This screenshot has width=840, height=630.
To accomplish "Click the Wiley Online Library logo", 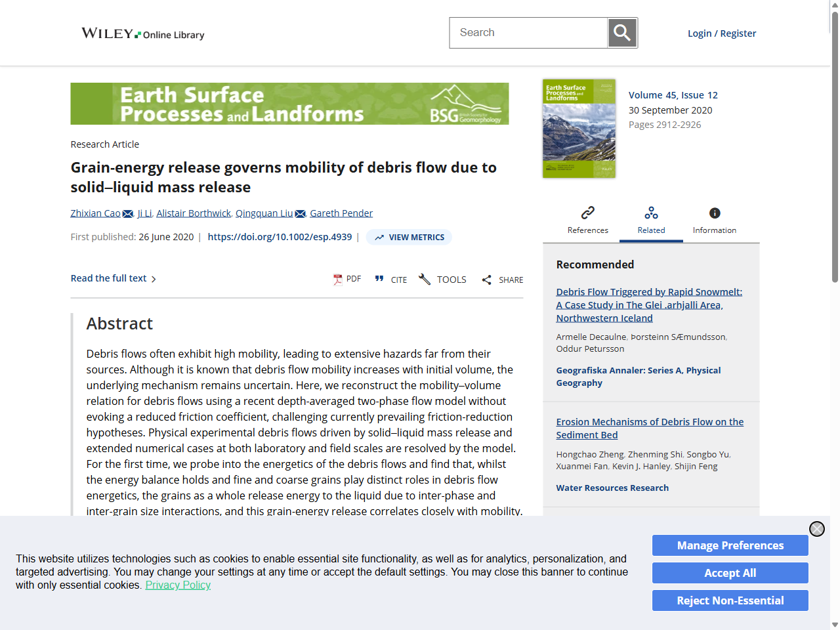I will [x=142, y=33].
